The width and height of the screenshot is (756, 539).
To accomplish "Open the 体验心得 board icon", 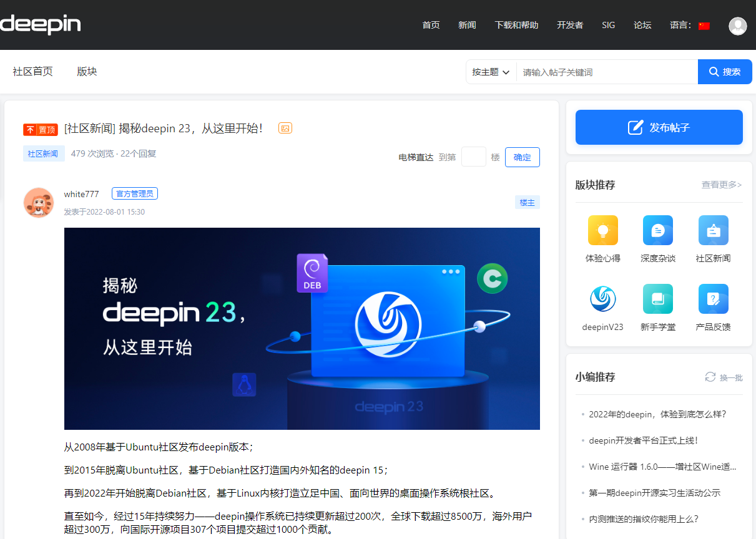I will pyautogui.click(x=603, y=230).
